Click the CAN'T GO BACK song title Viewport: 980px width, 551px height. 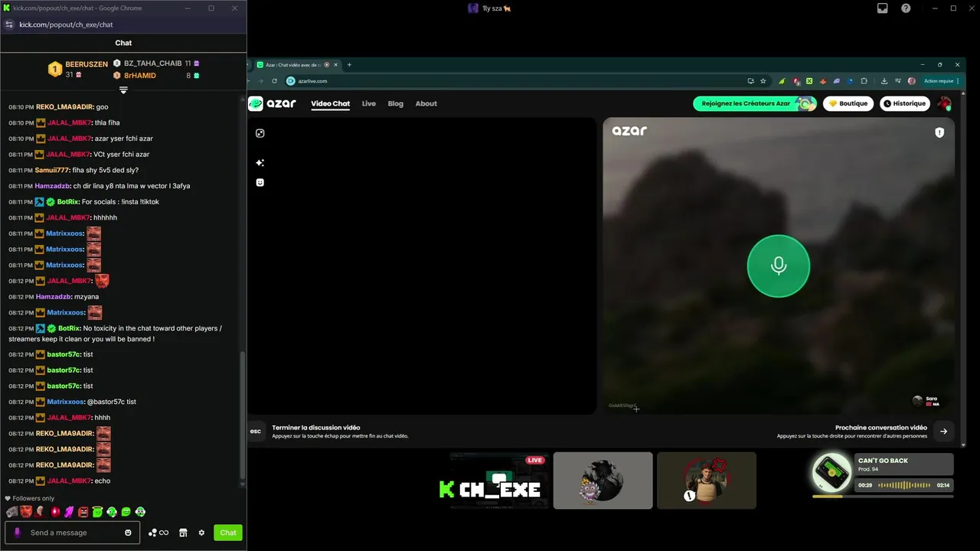pyautogui.click(x=882, y=461)
